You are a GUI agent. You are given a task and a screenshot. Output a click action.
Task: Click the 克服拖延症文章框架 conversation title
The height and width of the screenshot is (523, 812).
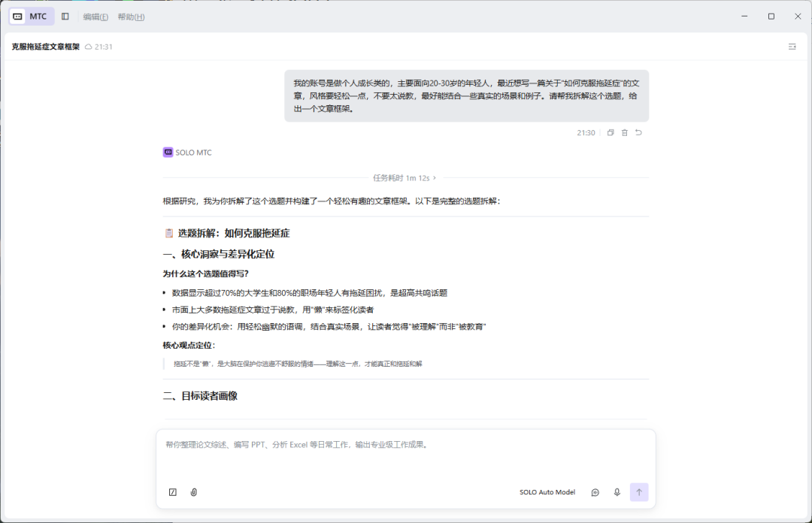(x=46, y=47)
